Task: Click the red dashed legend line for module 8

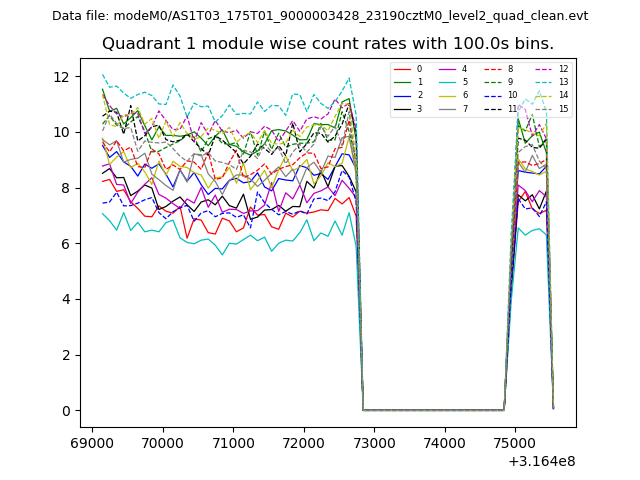Action: coord(492,69)
